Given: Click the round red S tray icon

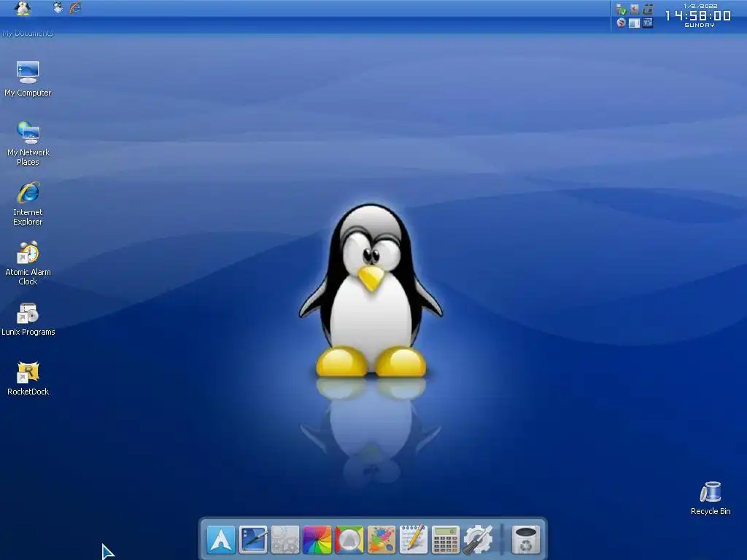Looking at the screenshot, I should coord(621,23).
